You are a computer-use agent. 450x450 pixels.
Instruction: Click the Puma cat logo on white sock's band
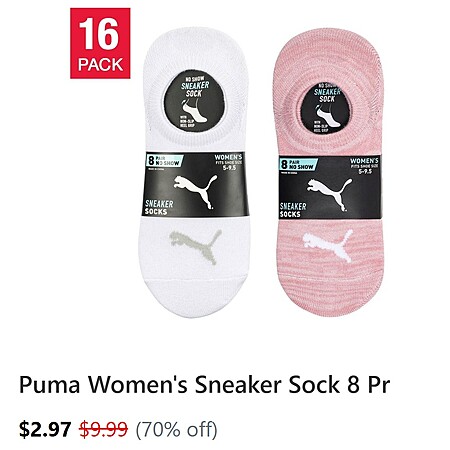click(x=195, y=192)
